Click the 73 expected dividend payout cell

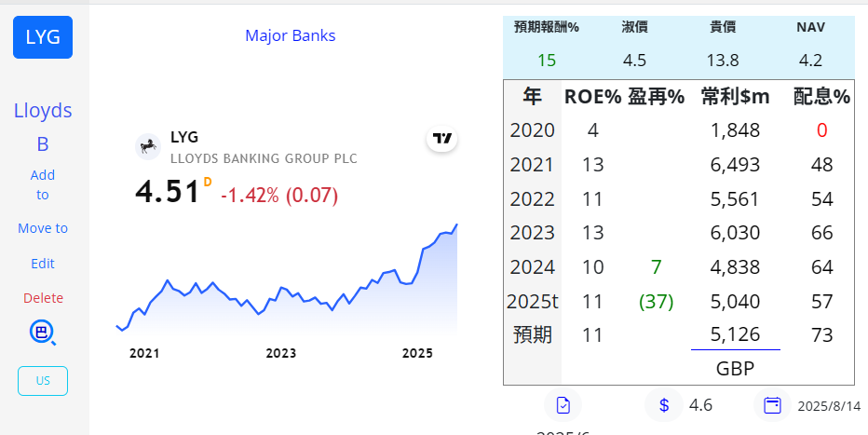[821, 334]
